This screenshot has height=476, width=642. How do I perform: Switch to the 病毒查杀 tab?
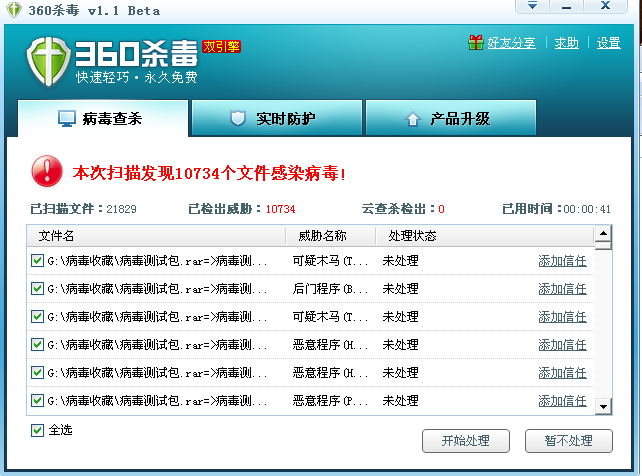[x=103, y=118]
